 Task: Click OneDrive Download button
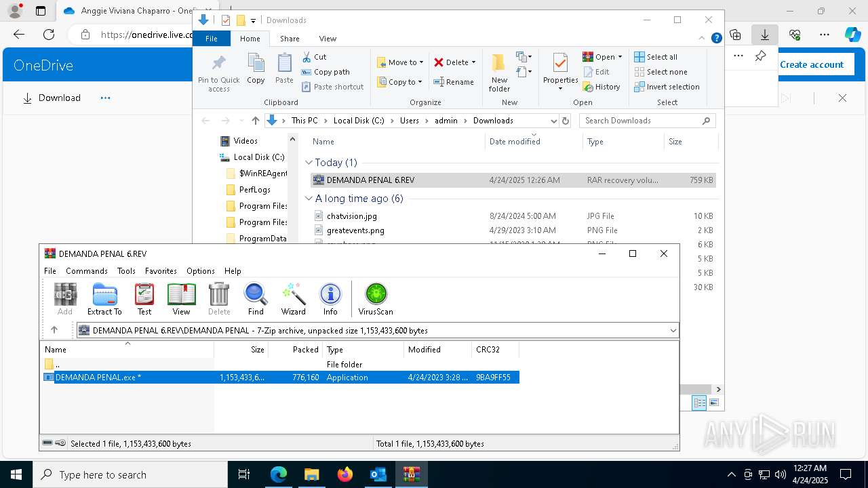[x=52, y=98]
